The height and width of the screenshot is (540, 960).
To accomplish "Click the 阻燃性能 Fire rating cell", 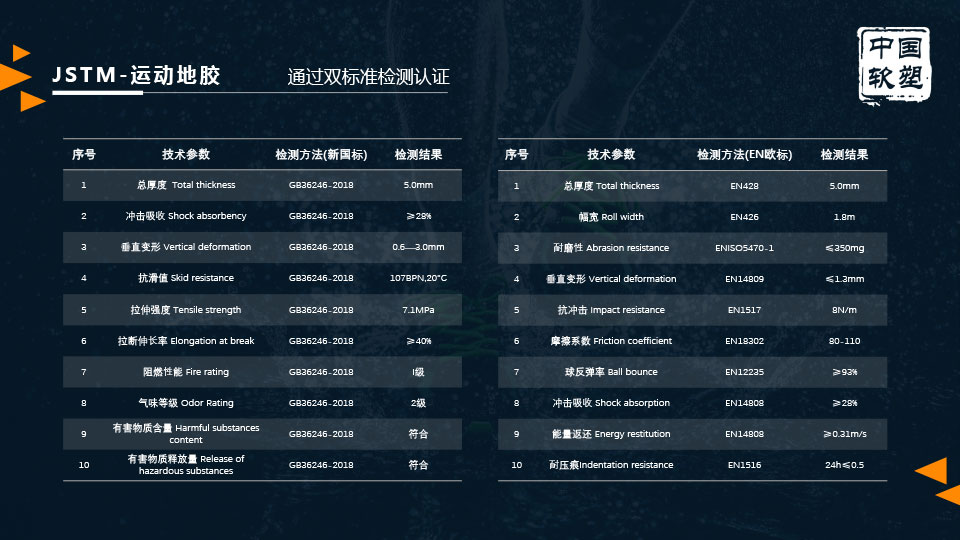I will [x=186, y=372].
